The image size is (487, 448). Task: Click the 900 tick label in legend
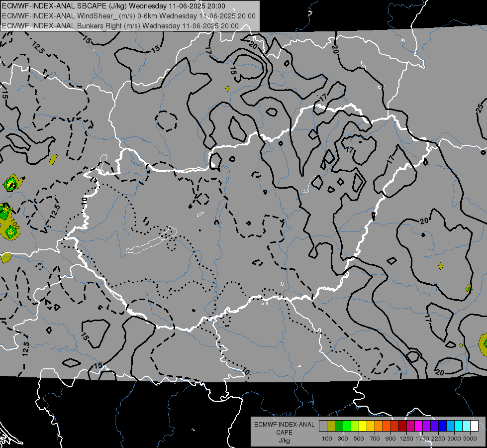coord(390,439)
